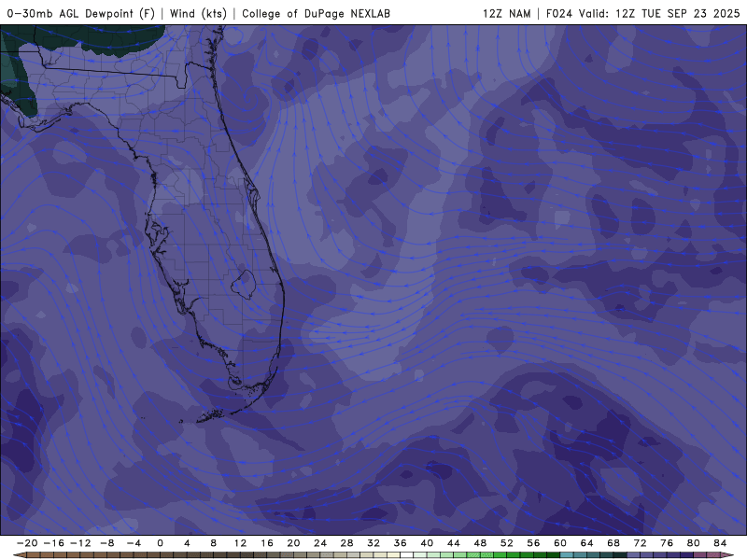
Task: Click the -8 legend value
Action: [106, 543]
